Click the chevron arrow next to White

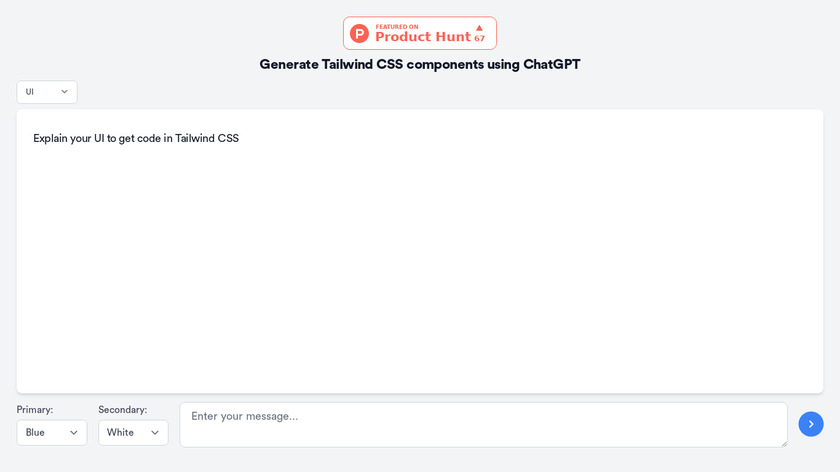[155, 433]
